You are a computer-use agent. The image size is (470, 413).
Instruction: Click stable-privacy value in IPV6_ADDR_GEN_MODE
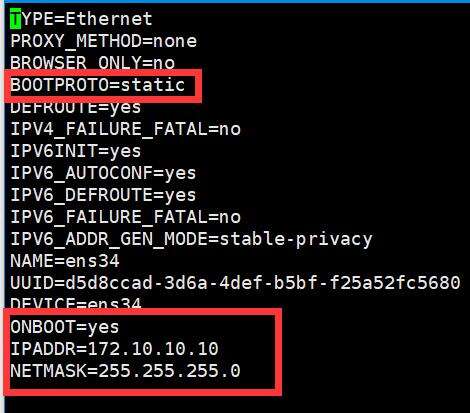(x=296, y=239)
